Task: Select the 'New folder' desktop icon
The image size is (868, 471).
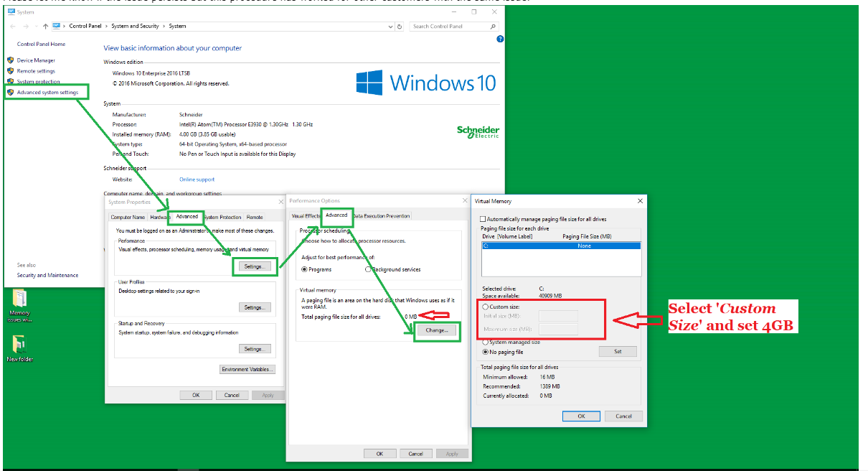Action: [x=20, y=348]
